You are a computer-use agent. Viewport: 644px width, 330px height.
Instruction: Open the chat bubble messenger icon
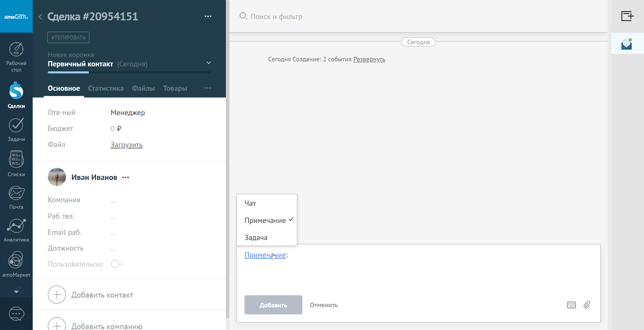(x=16, y=314)
